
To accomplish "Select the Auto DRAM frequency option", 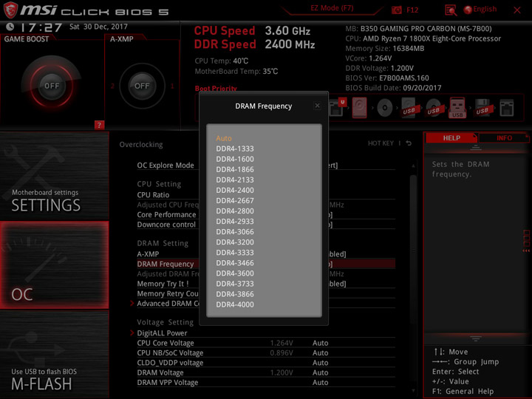I will tap(224, 138).
